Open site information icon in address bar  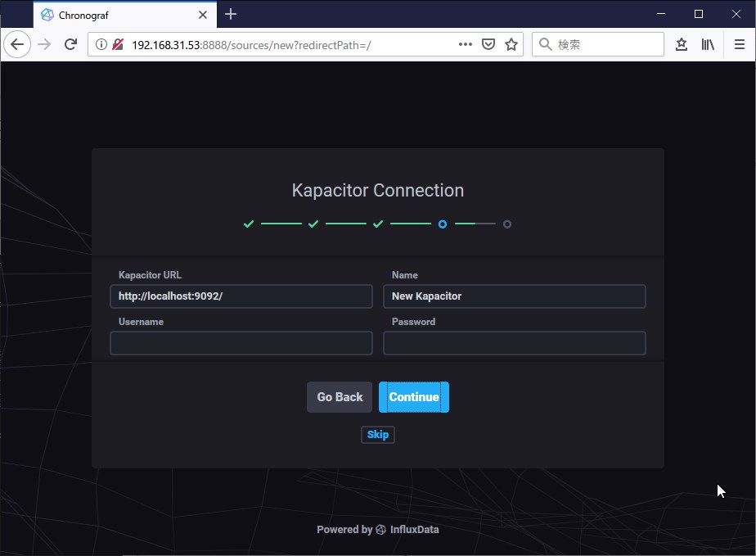[101, 44]
